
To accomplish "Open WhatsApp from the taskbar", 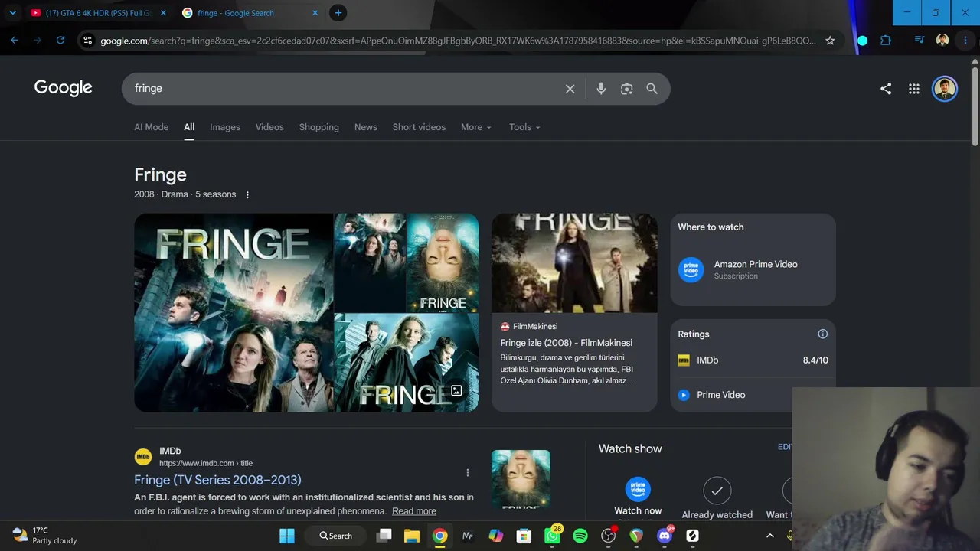I will click(553, 536).
